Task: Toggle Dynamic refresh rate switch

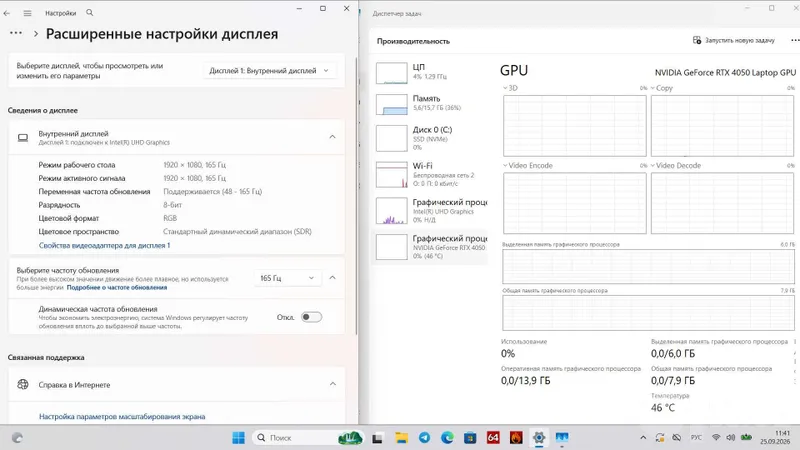Action: pos(311,317)
